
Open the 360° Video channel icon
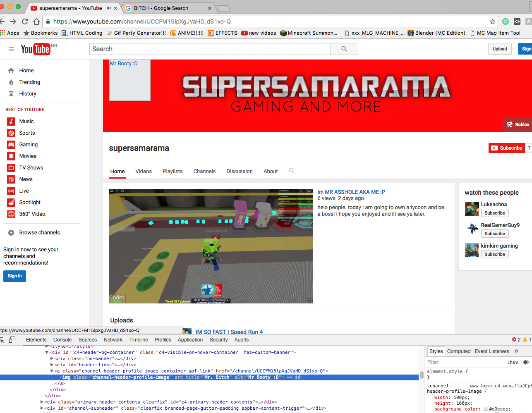pos(11,214)
